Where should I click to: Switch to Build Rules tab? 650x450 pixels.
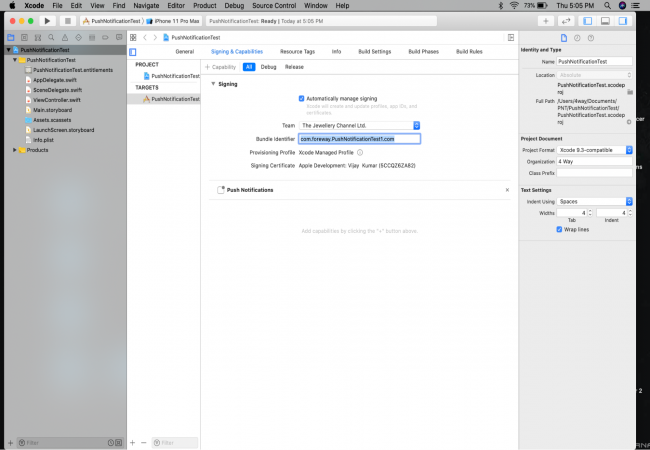tap(469, 51)
